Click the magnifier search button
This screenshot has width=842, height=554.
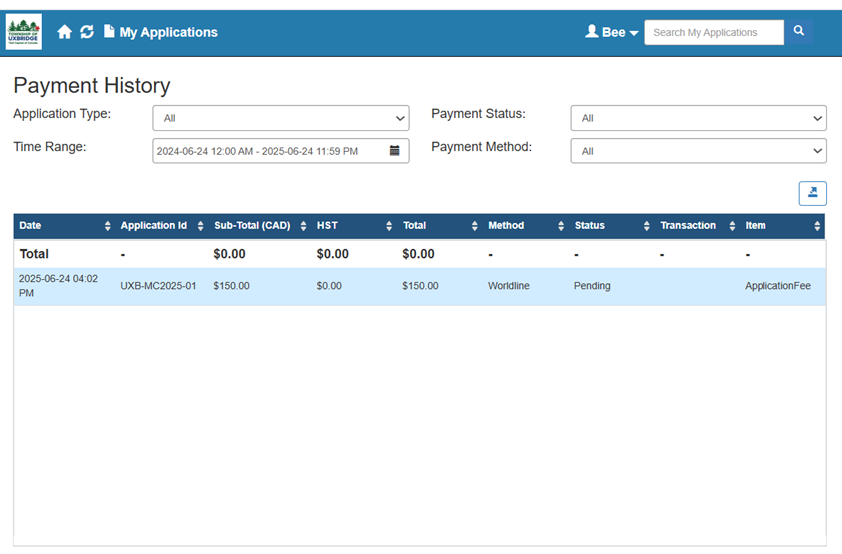click(799, 31)
